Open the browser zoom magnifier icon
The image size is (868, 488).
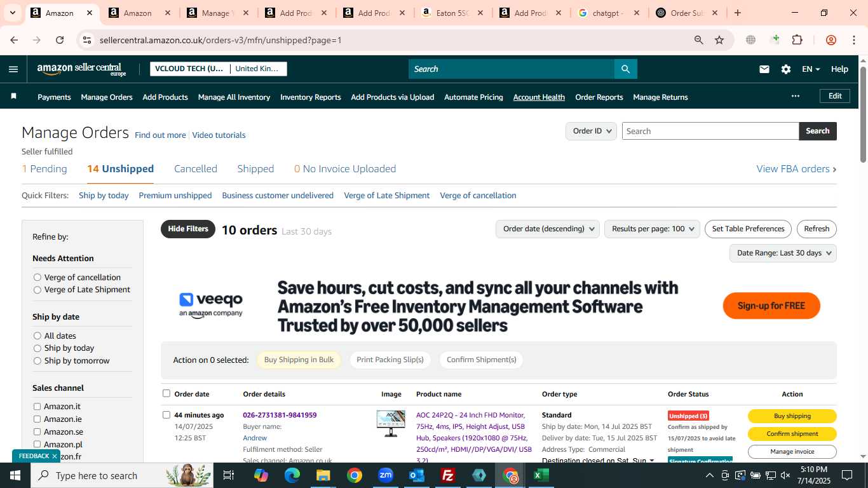point(699,40)
